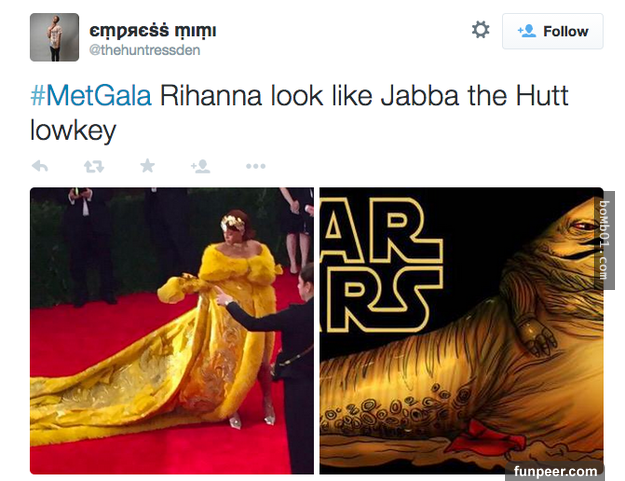The image size is (625, 481).
Task: Open the #MetGala hashtag link
Action: [x=91, y=96]
